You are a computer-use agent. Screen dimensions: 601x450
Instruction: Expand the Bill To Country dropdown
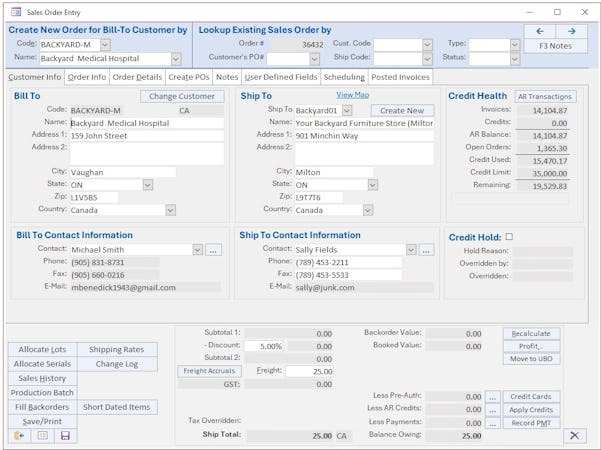click(171, 210)
